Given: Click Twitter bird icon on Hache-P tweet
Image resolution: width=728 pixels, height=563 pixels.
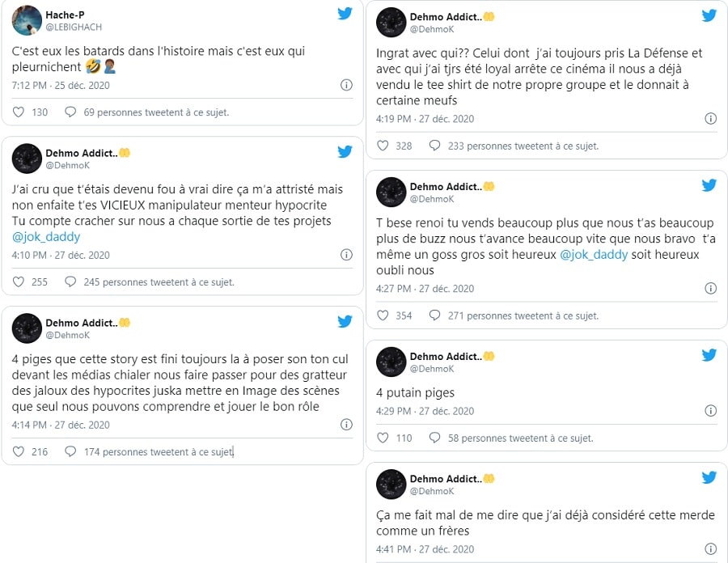Looking at the screenshot, I should 345,14.
